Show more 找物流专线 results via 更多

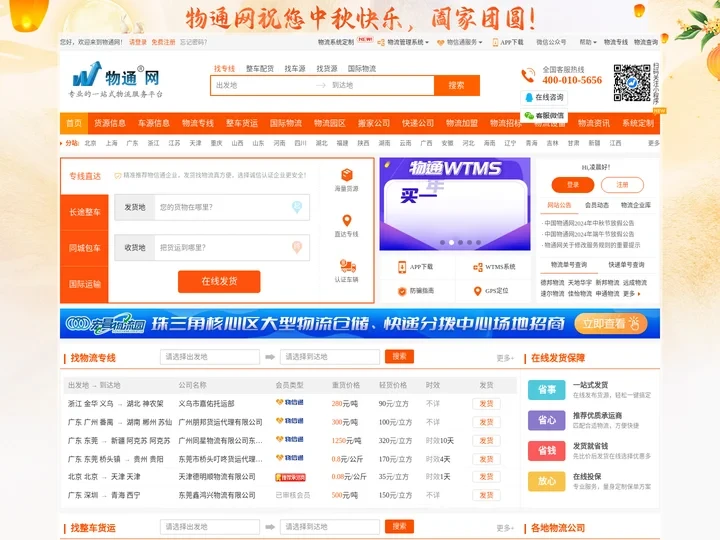point(505,358)
